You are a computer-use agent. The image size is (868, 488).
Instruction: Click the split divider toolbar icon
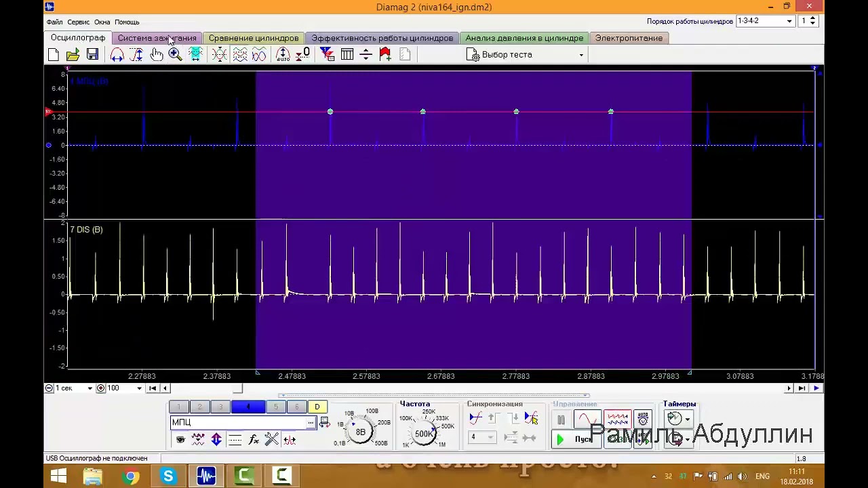366,55
